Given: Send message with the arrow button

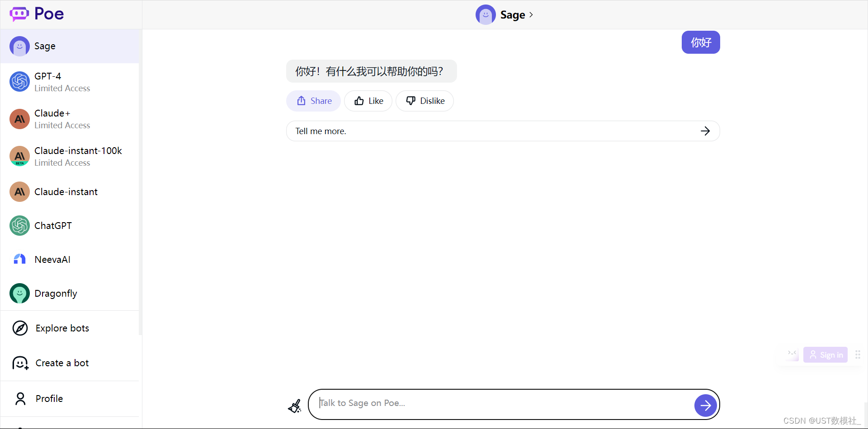Looking at the screenshot, I should coord(705,406).
